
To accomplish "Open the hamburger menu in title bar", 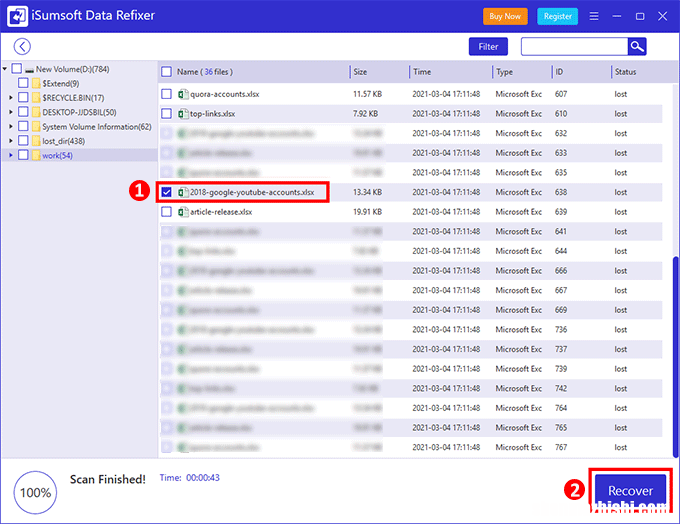I will pyautogui.click(x=594, y=17).
